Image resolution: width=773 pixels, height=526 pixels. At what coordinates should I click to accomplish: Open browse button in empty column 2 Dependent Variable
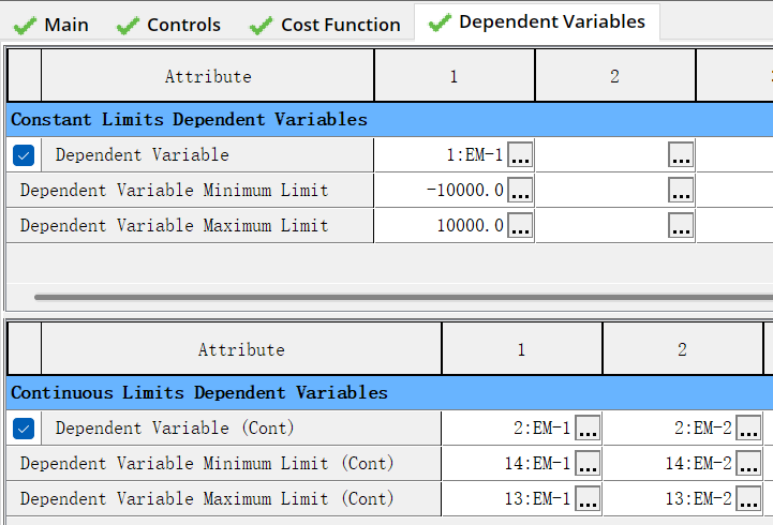click(681, 155)
